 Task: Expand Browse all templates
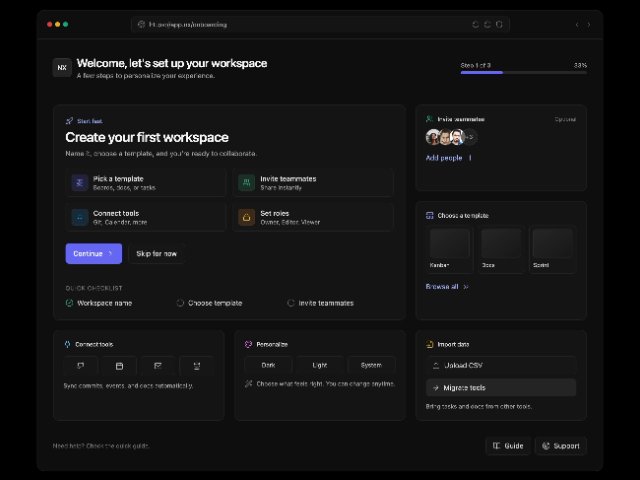tap(446, 286)
